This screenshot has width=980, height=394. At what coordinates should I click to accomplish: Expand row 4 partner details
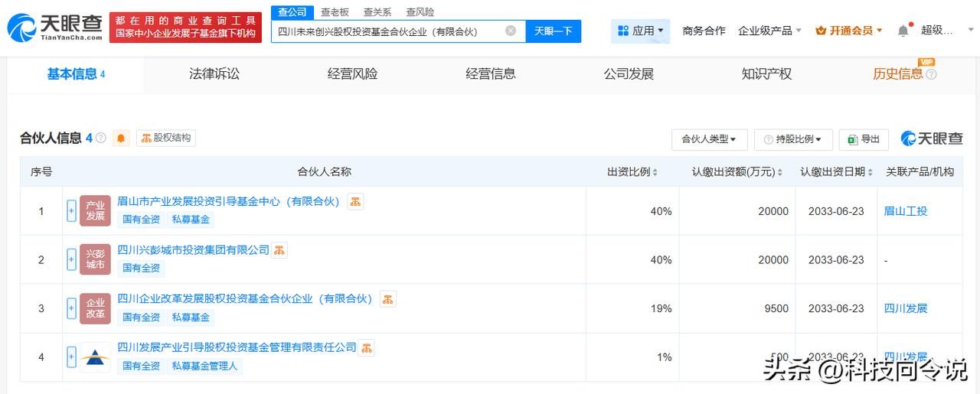[71, 357]
